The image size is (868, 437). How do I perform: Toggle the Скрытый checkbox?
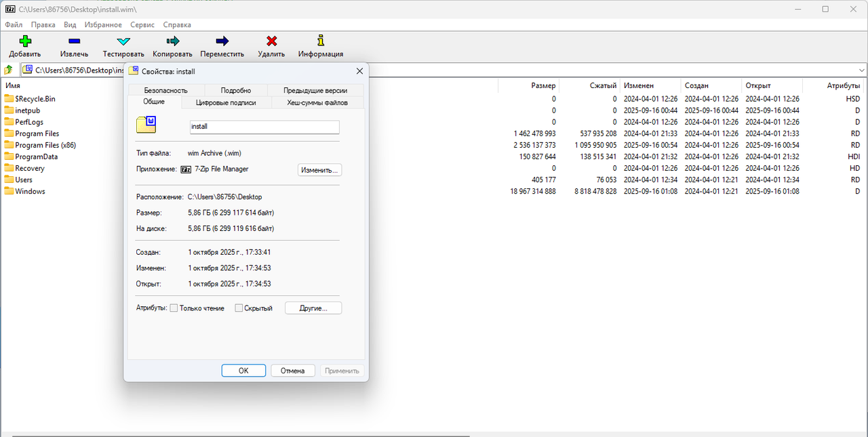pyautogui.click(x=239, y=308)
